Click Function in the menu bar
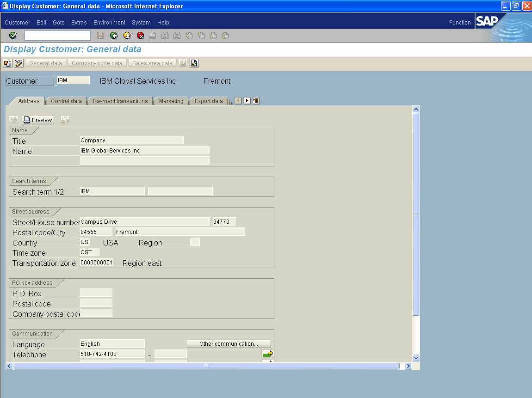 click(x=460, y=22)
